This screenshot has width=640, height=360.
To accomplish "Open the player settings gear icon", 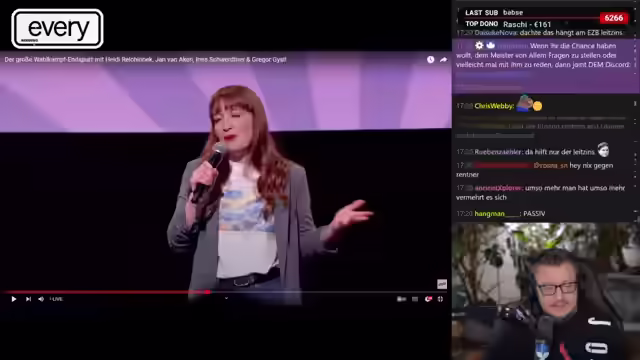I will (428, 299).
